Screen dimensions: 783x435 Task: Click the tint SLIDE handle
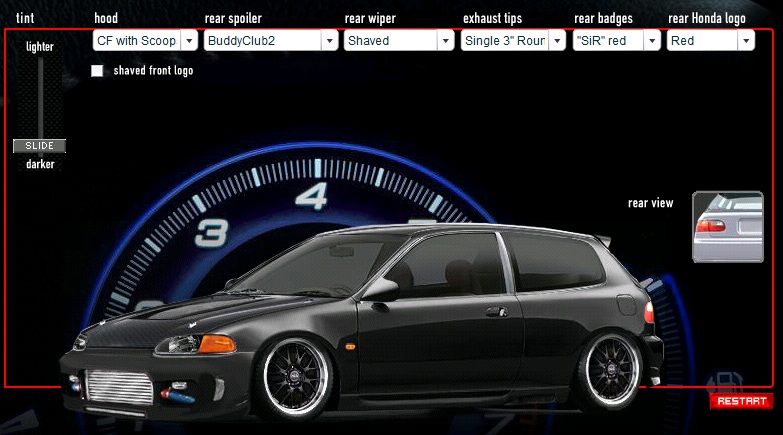pos(39,146)
